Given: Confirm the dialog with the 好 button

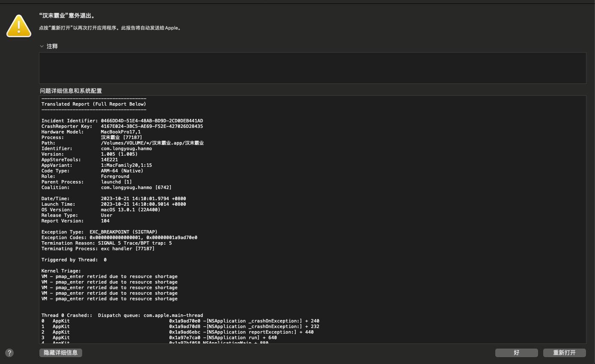Looking at the screenshot, I should pyautogui.click(x=516, y=353).
